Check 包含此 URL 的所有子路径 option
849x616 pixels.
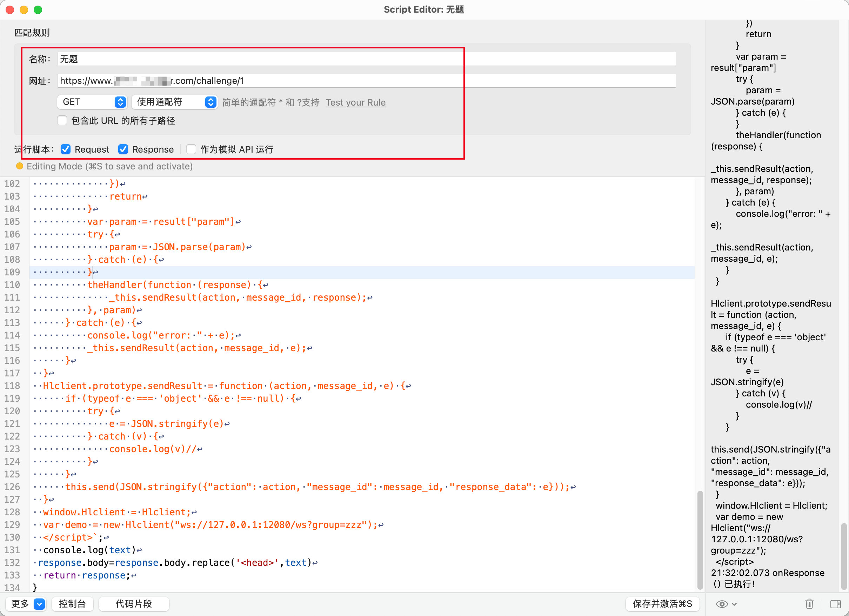pos(62,121)
